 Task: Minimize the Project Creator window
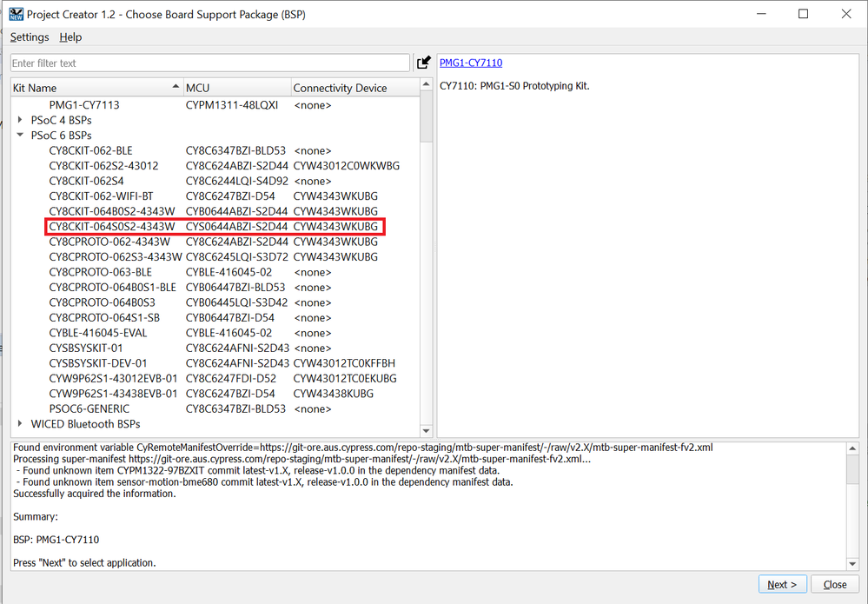coord(762,14)
